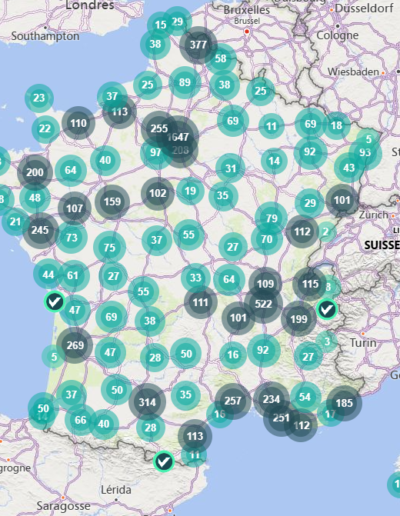The width and height of the screenshot is (400, 516).
Task: Select the 200 cluster in Brittany
Action: click(35, 172)
